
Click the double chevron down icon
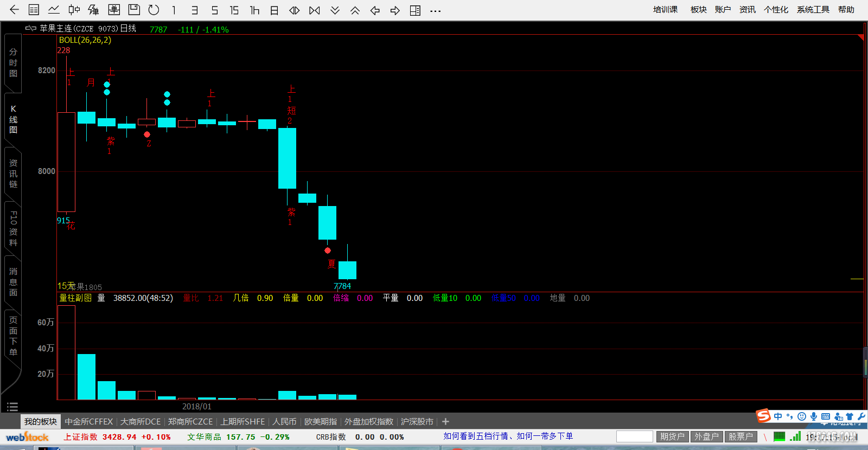point(335,10)
